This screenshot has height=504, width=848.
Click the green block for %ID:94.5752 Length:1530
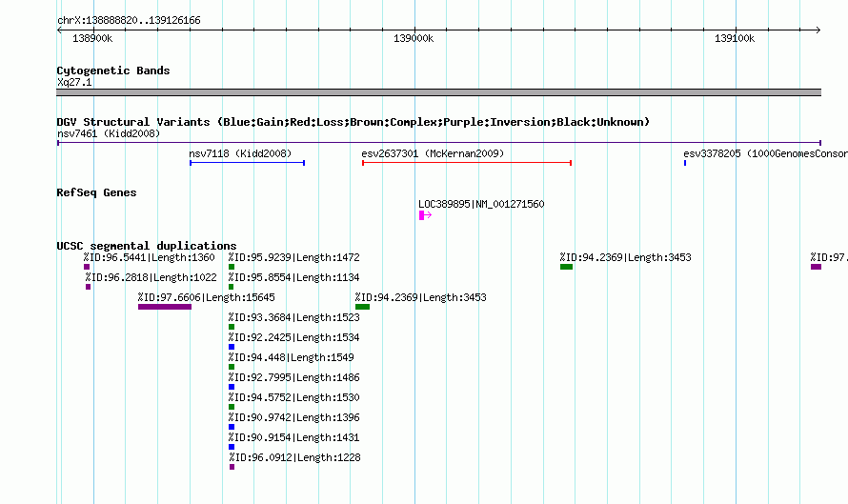232,407
